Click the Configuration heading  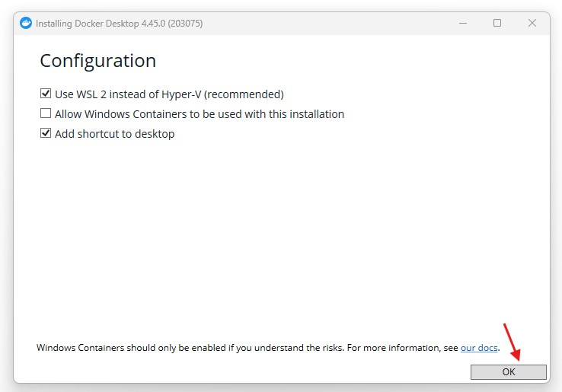point(97,61)
